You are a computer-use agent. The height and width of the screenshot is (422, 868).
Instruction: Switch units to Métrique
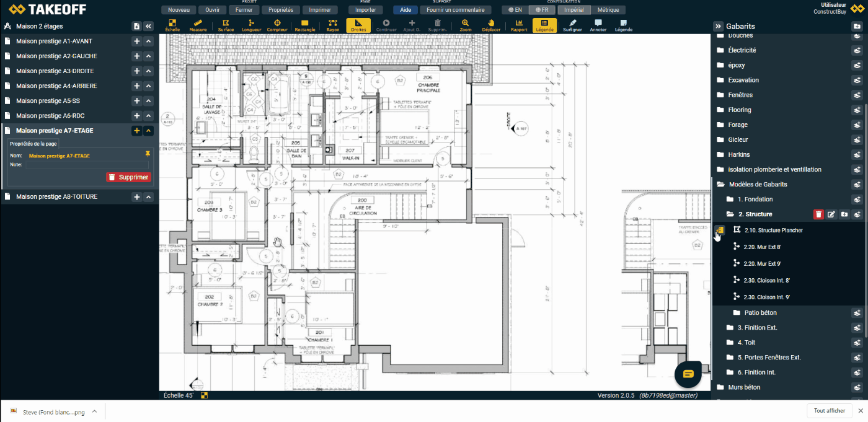click(608, 10)
